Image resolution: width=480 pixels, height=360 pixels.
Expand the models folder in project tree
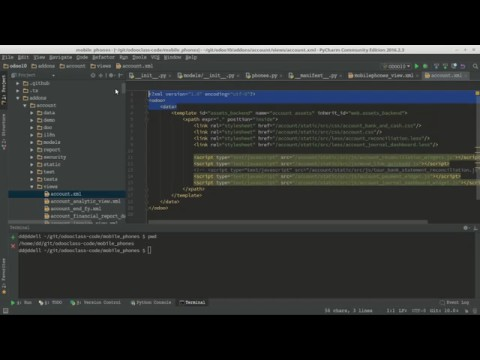[32, 142]
